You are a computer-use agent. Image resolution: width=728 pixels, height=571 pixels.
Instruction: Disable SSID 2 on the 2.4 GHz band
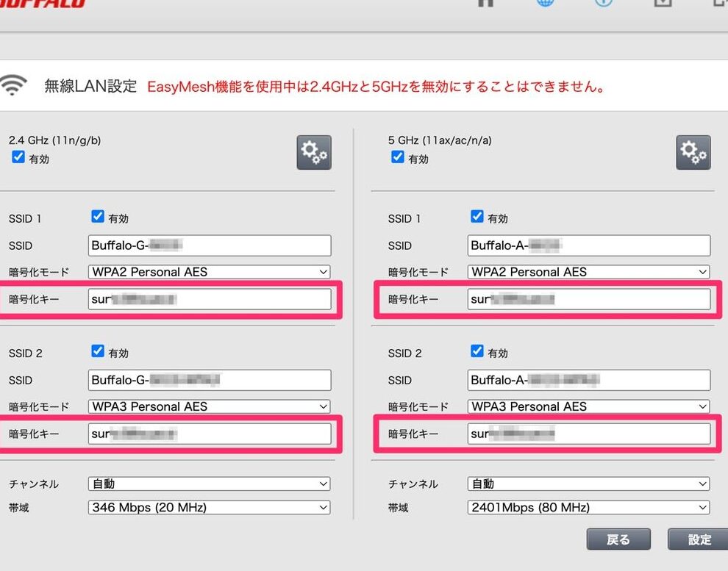click(98, 351)
